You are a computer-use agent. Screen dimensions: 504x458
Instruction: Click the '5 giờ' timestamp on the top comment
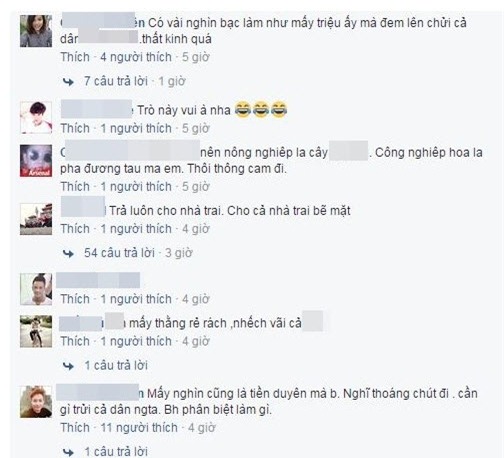(196, 57)
